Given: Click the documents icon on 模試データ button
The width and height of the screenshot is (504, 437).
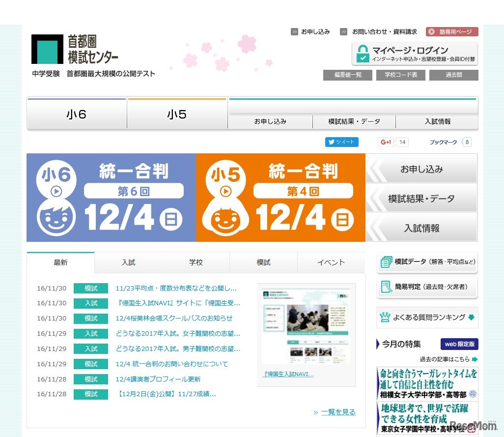Looking at the screenshot, I should click(386, 262).
